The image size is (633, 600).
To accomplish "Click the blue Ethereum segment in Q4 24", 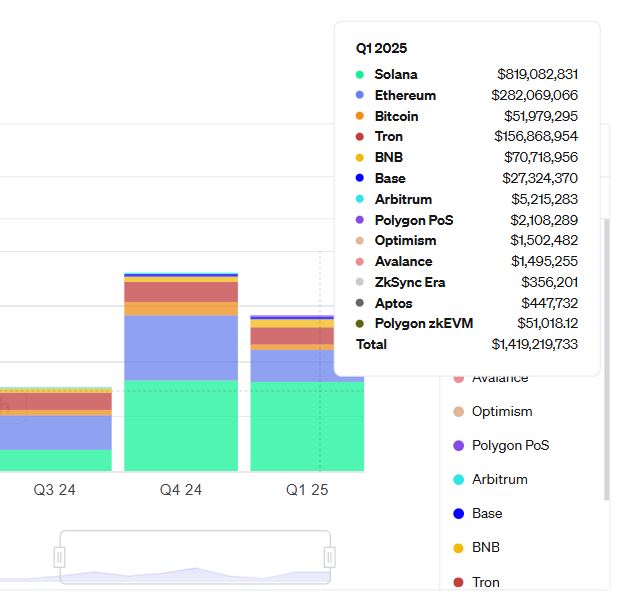I will click(x=181, y=347).
